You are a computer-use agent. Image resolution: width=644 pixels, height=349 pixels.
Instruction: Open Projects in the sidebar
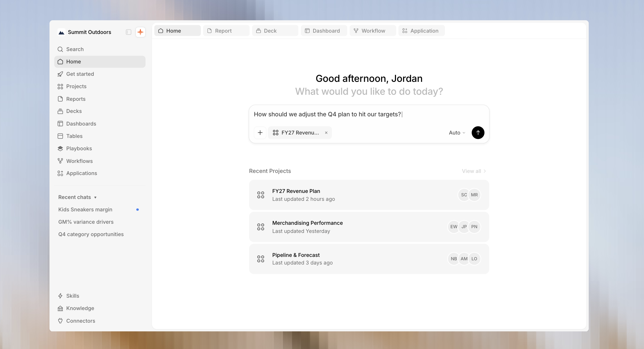tap(100, 86)
